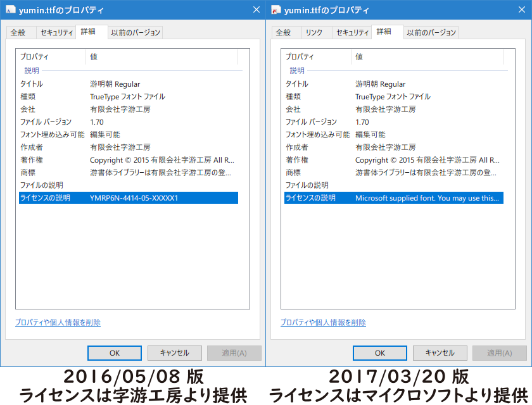Click the shortcut file icon in right window title bar

276,9
